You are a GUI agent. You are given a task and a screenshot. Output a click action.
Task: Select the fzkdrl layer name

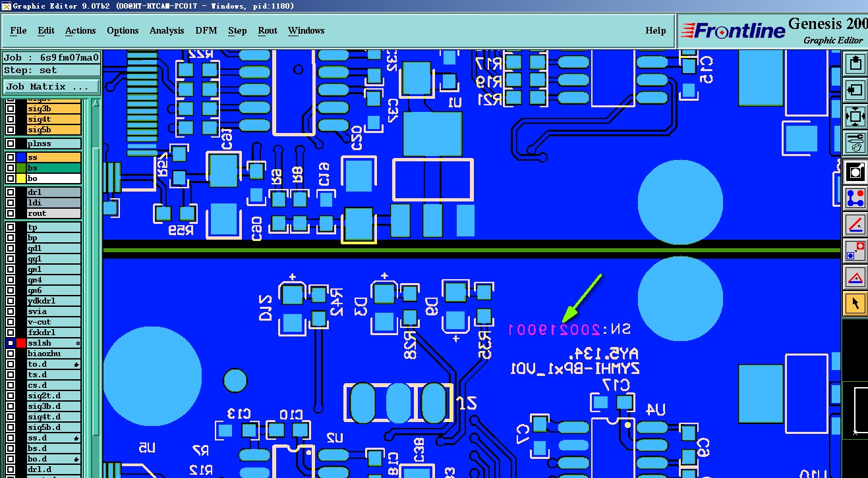point(54,332)
